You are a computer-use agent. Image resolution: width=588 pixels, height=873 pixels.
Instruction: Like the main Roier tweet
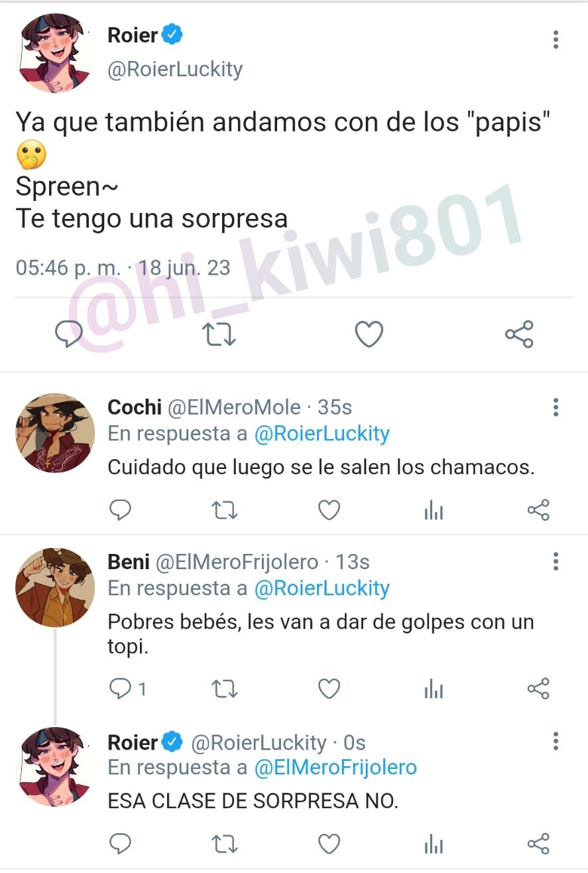click(369, 334)
